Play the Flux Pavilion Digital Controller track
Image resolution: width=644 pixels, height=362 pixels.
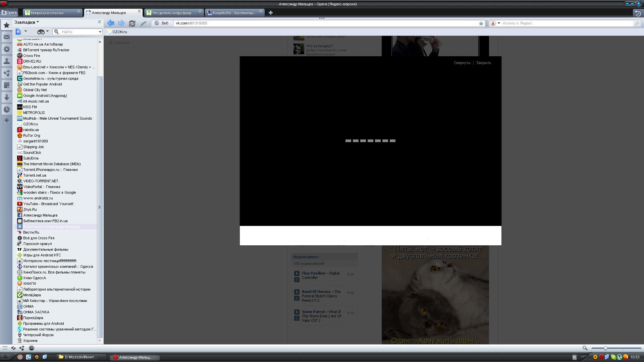tap(297, 274)
